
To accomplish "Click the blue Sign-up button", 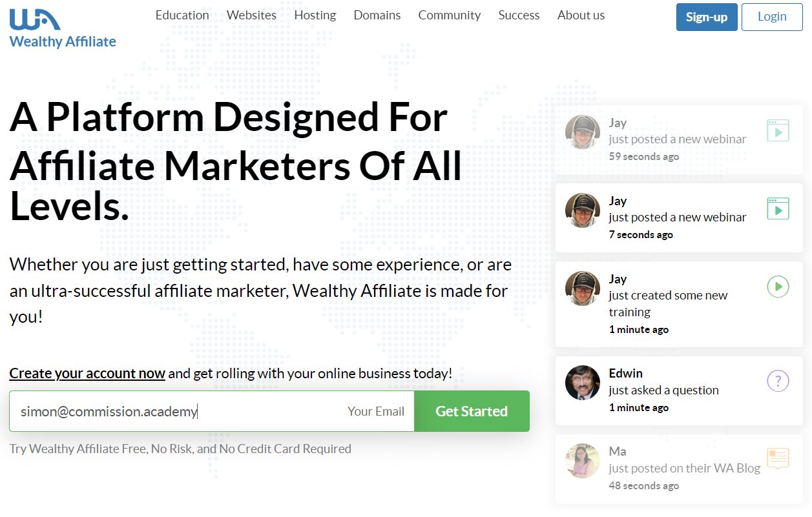I will (x=707, y=17).
